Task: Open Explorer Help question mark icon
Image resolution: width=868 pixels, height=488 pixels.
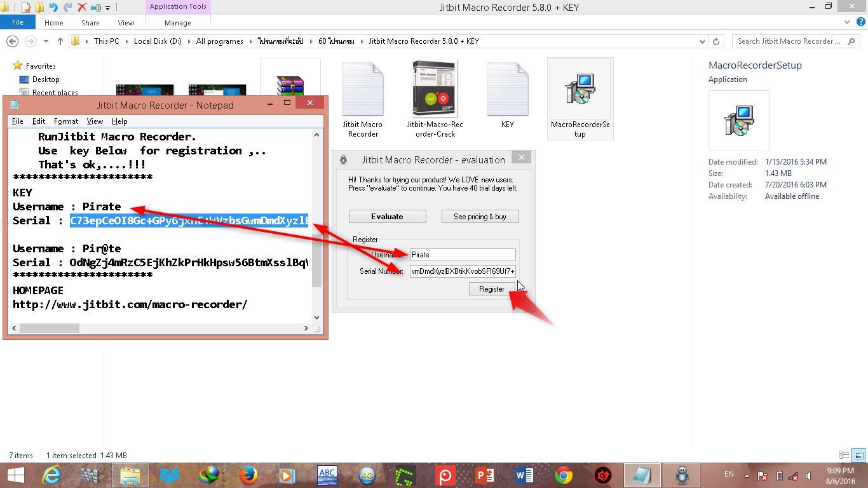Action: click(x=860, y=22)
